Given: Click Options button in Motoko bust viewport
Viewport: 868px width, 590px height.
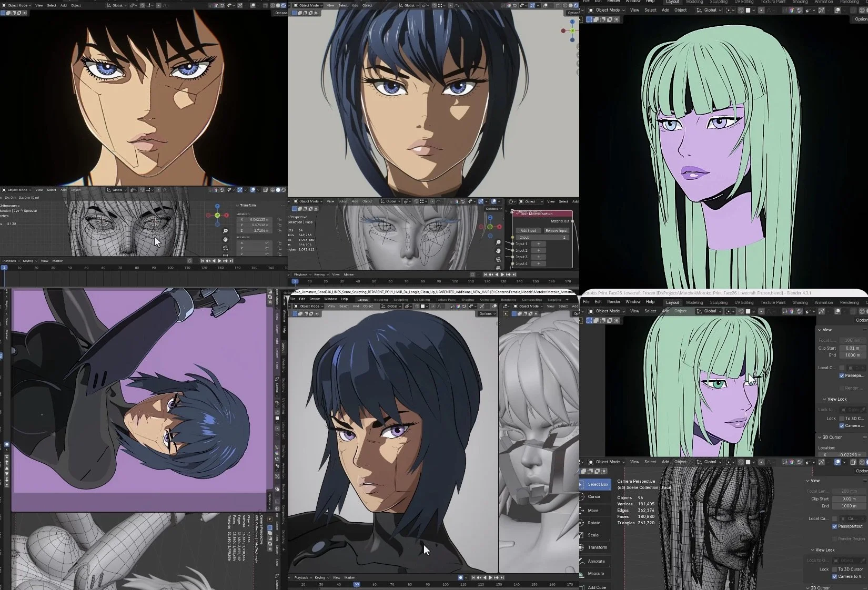Looking at the screenshot, I should pyautogui.click(x=487, y=314).
